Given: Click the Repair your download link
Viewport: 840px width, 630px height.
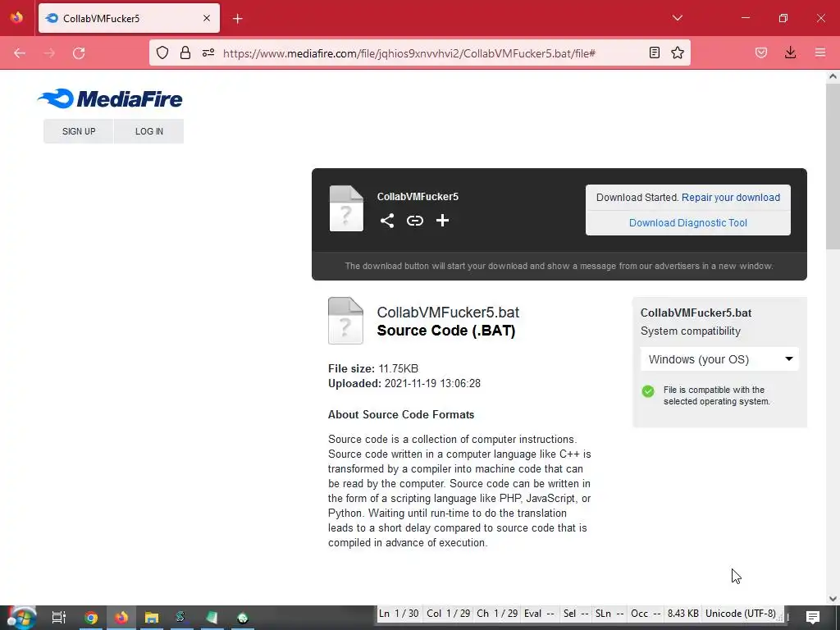Looking at the screenshot, I should (731, 197).
